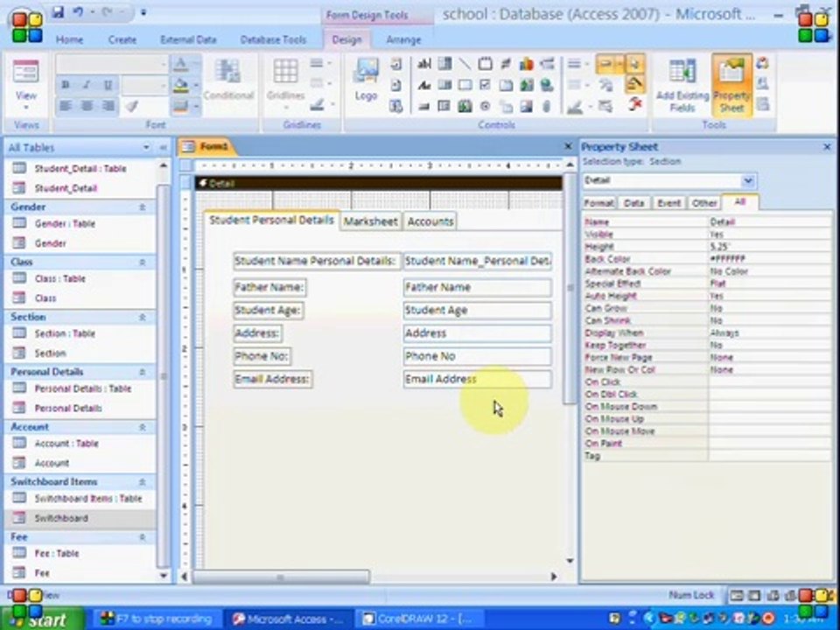Toggle Underline formatting
Viewport: 840px width, 630px height.
[x=108, y=85]
